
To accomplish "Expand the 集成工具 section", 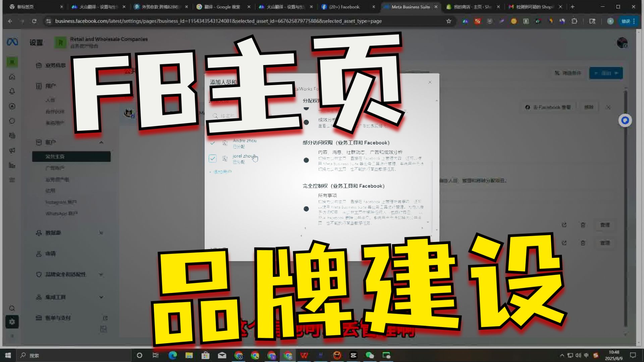I will point(101,297).
